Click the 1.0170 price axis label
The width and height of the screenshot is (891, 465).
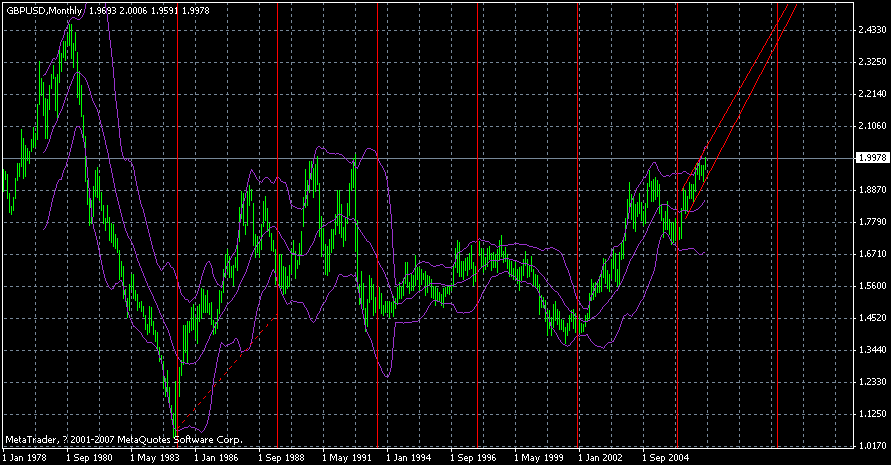[x=873, y=446]
